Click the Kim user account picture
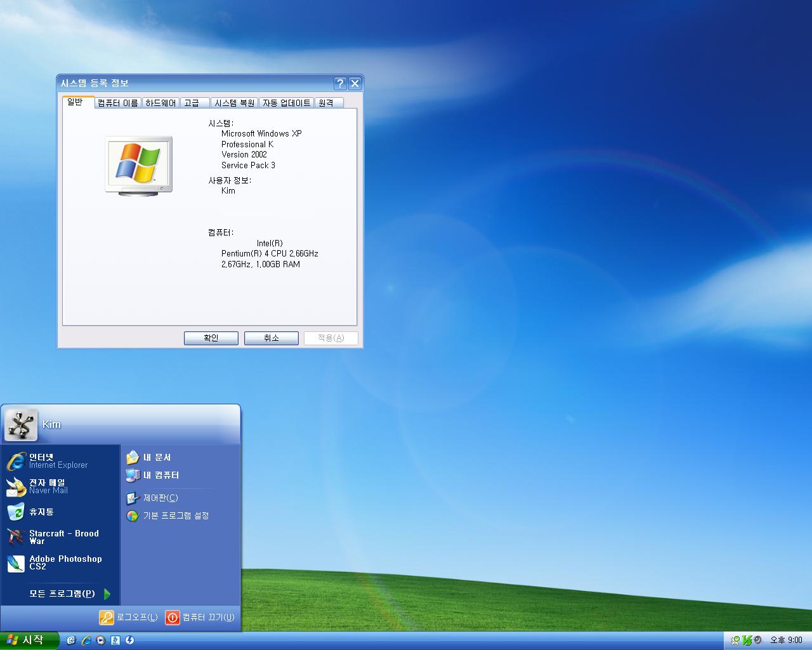Viewport: 812px width, 650px height. pos(21,425)
